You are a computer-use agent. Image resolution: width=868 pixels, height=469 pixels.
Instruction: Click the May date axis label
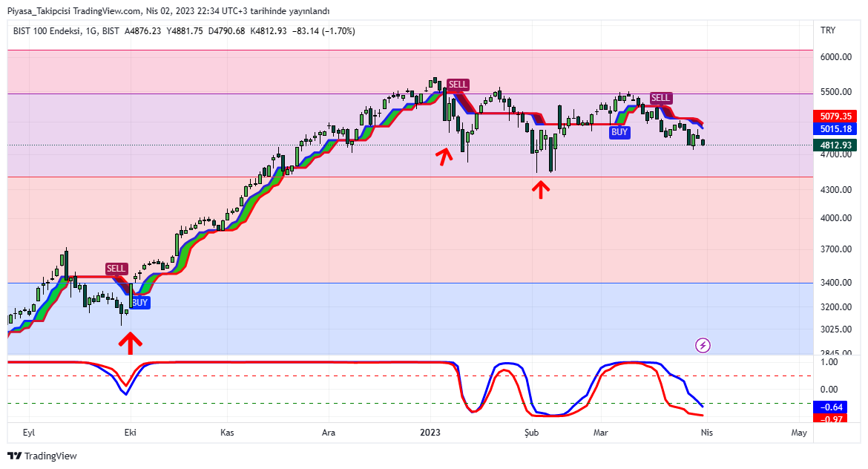coord(799,433)
